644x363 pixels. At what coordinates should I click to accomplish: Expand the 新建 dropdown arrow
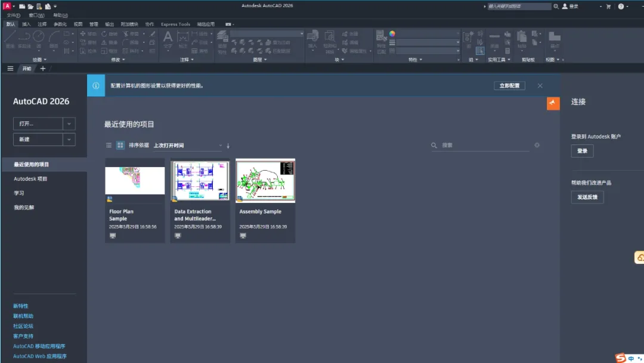coord(69,139)
